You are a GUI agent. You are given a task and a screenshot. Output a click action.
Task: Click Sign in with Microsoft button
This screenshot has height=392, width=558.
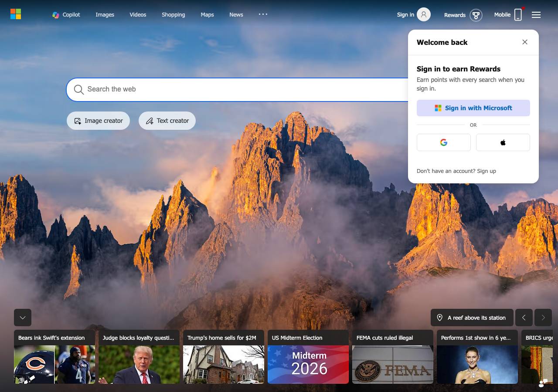pyautogui.click(x=473, y=108)
